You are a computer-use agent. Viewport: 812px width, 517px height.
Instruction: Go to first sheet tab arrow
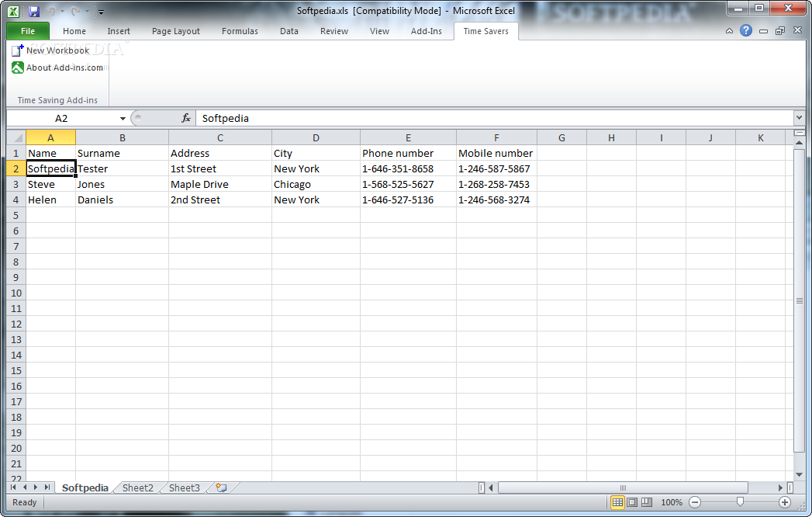(x=13, y=488)
